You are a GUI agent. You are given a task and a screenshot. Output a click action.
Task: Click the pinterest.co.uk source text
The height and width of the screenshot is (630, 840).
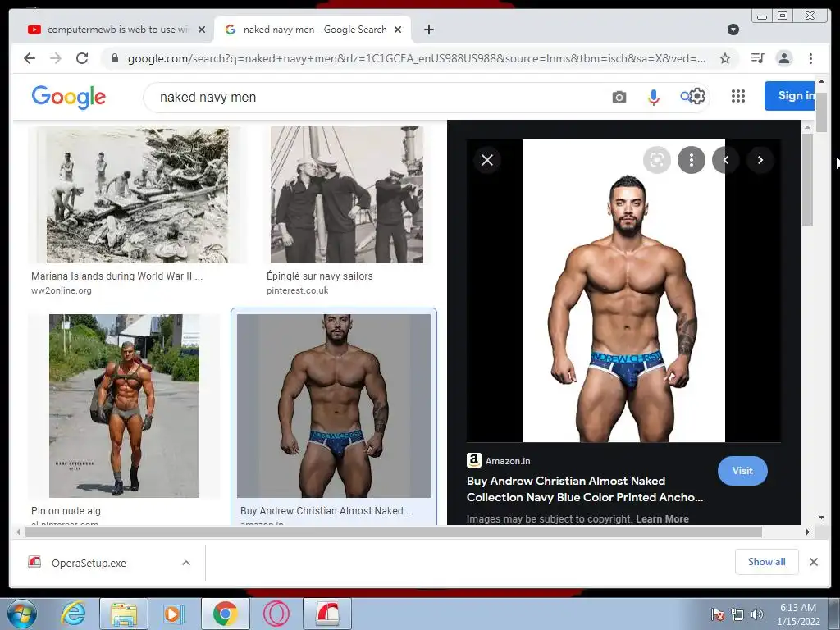pos(297,290)
